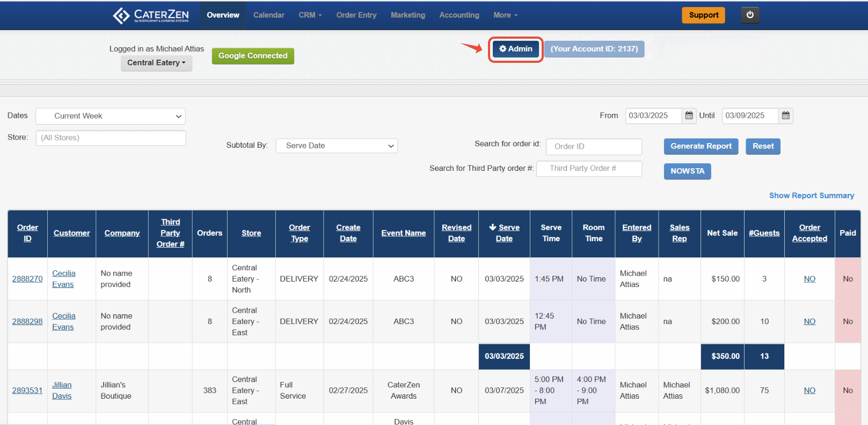Click the From date field 03/03/2025
The image size is (868, 425).
click(x=654, y=116)
